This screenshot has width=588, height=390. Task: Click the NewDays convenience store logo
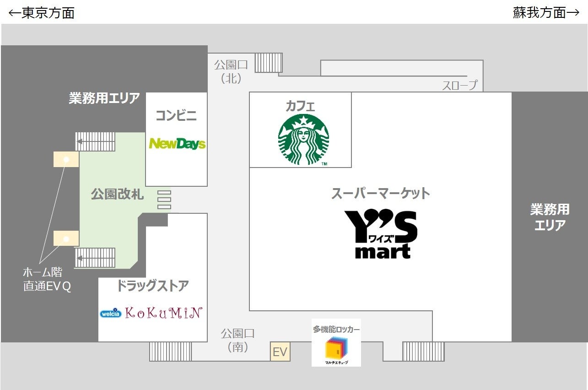pos(177,144)
